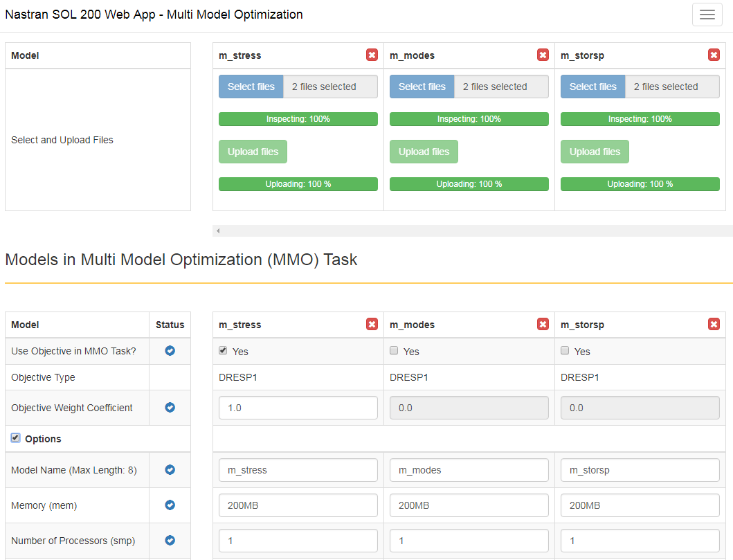
Task: Click status icon for Memory (mem) row
Action: 170,505
